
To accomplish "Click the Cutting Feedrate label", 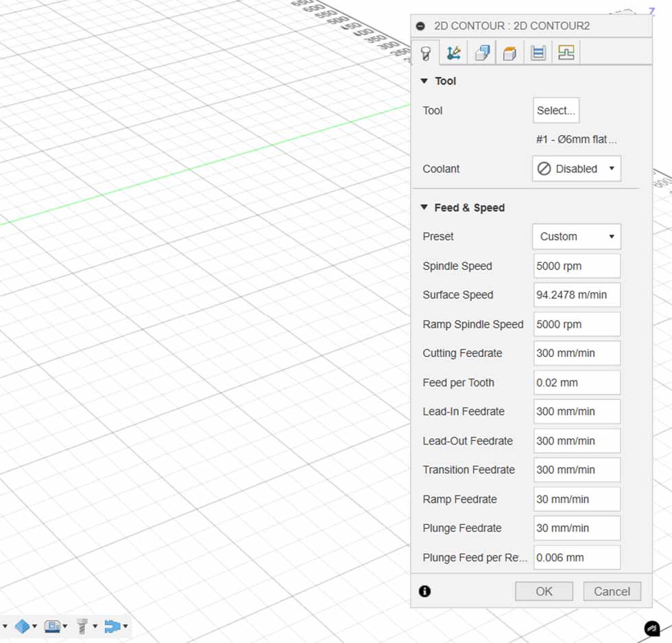I will pyautogui.click(x=462, y=353).
